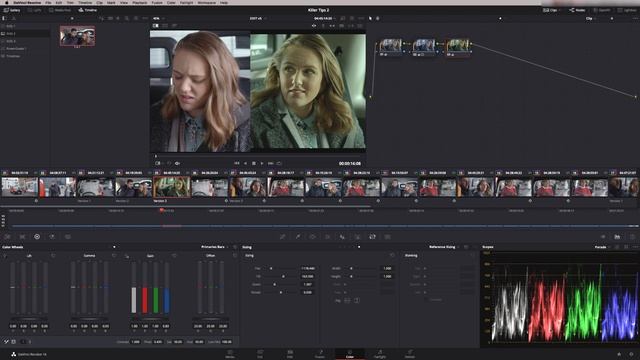Image resolution: width=640 pixels, height=360 pixels.
Task: Open the File menu
Action: click(48, 2)
